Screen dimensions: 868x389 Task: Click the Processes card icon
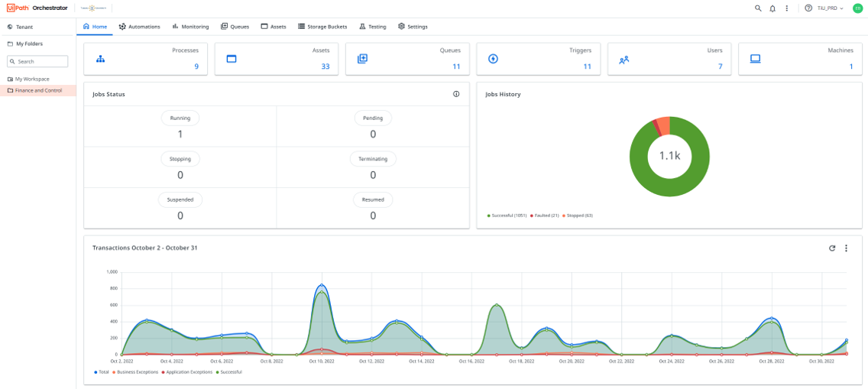[100, 59]
